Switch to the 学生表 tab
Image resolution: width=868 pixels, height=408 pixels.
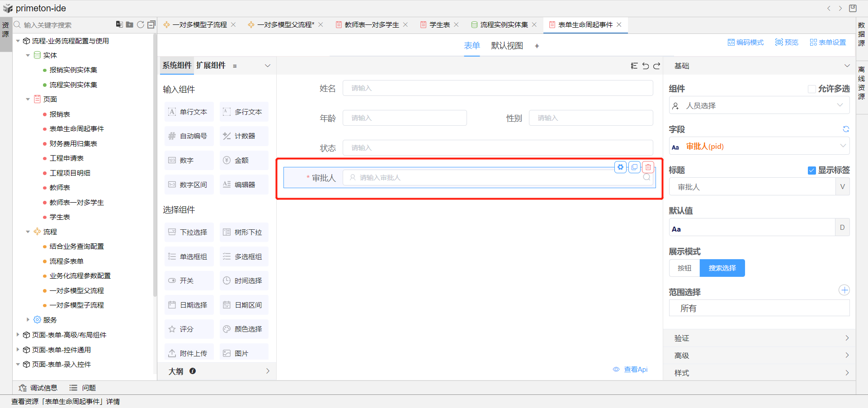439,25
